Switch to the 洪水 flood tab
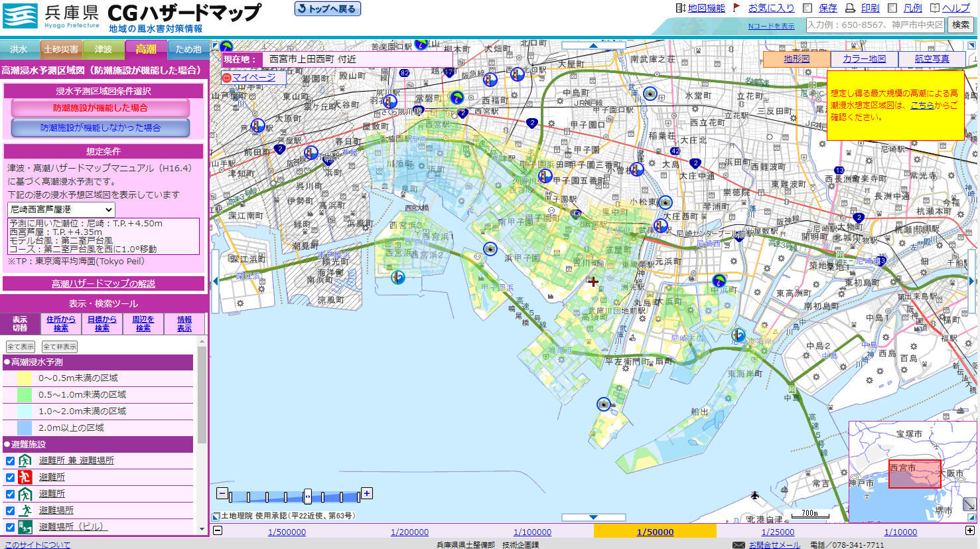The image size is (980, 549). [20, 48]
